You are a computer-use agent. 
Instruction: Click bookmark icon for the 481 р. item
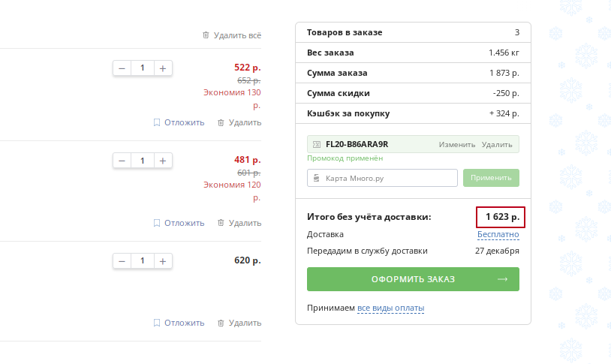(x=157, y=223)
